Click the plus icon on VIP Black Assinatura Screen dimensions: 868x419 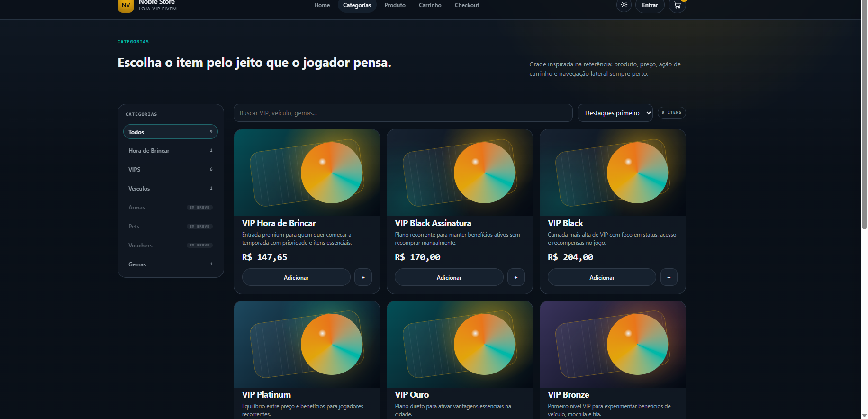pyautogui.click(x=516, y=277)
